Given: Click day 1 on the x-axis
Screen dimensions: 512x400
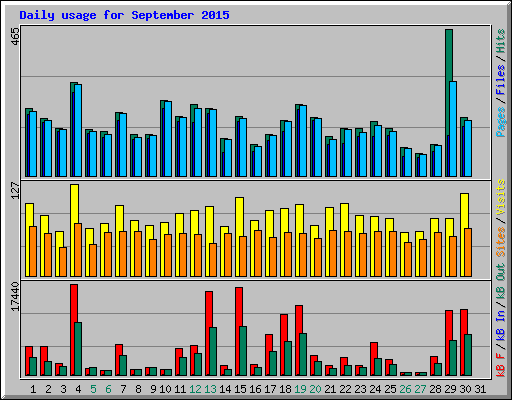Looking at the screenshot, I should 33,389.
